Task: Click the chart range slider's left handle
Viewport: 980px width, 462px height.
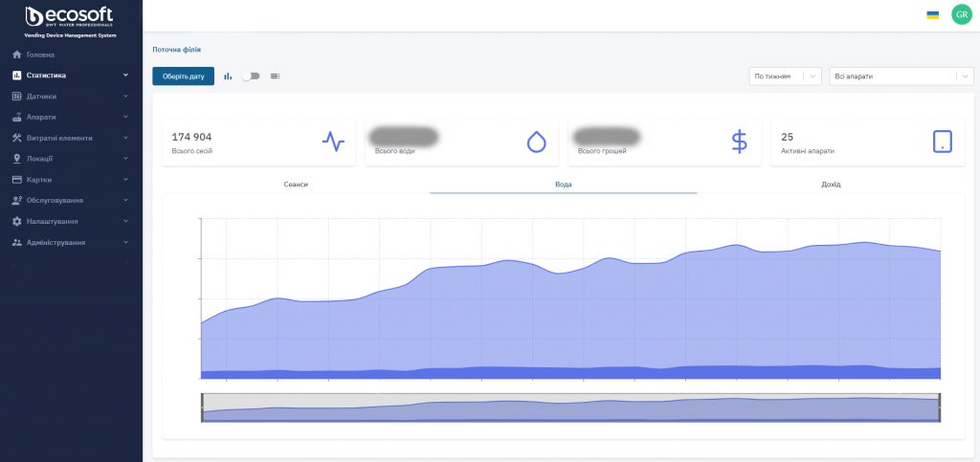Action: click(202, 407)
